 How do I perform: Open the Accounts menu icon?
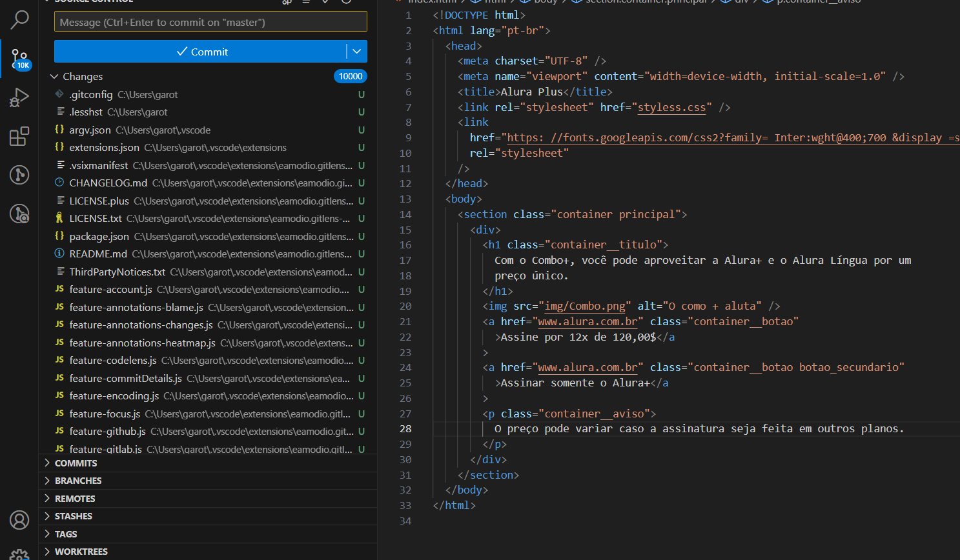tap(19, 519)
